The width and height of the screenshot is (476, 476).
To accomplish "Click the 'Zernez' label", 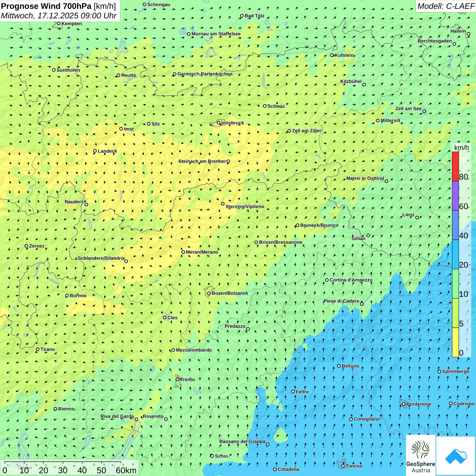I will [37, 246].
